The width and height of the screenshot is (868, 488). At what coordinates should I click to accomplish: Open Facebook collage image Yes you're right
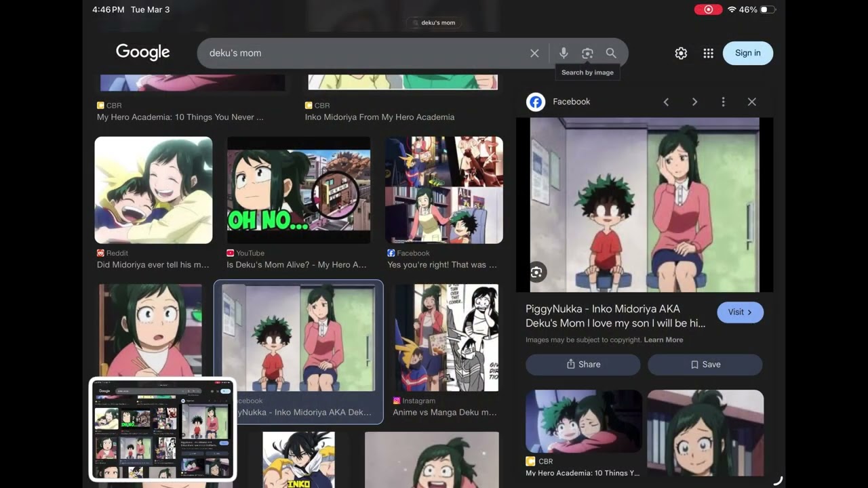(444, 190)
